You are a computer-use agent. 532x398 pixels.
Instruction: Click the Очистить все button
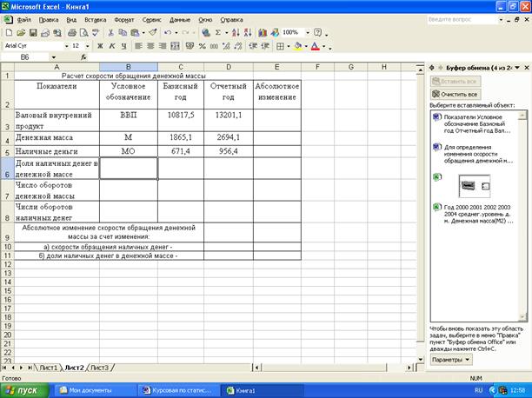pyautogui.click(x=456, y=92)
